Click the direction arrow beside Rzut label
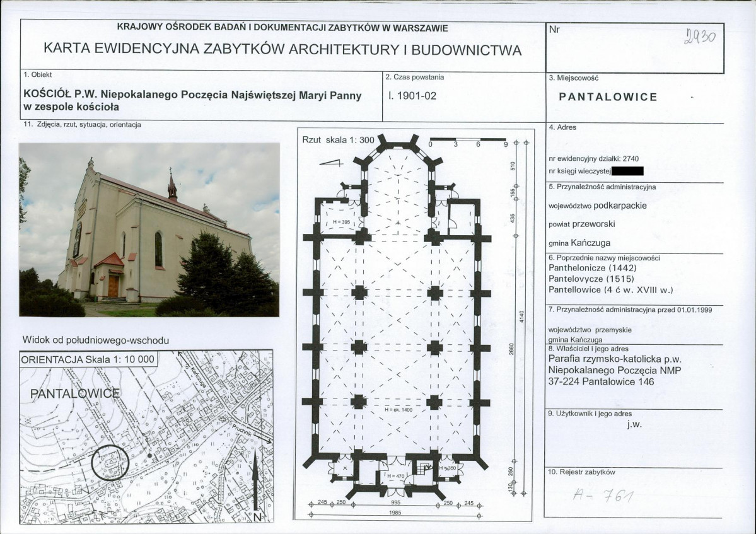The height and width of the screenshot is (534, 756). click(x=331, y=163)
